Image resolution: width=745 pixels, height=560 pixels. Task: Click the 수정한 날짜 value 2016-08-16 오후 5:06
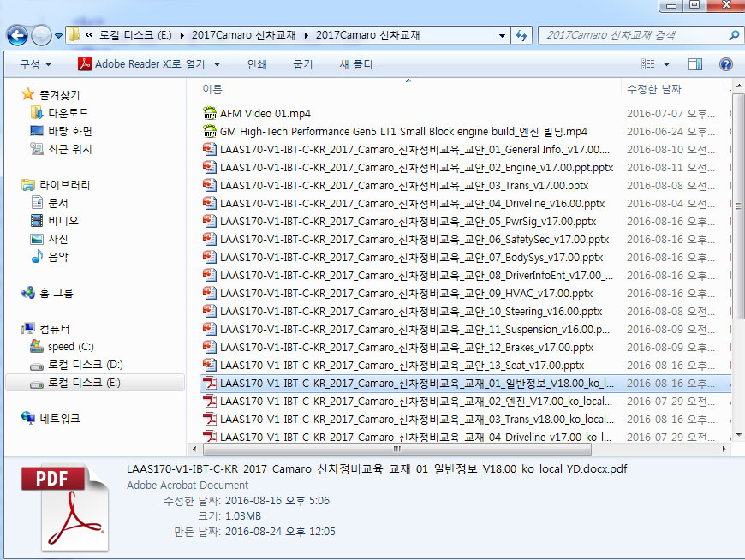[277, 501]
